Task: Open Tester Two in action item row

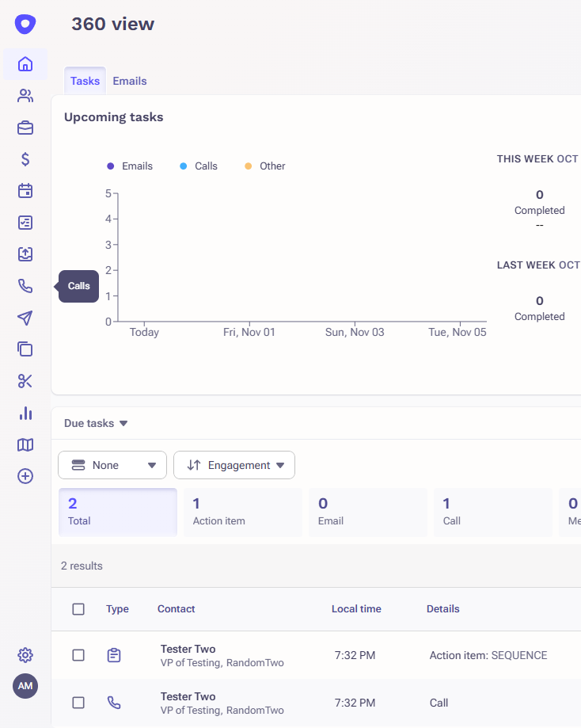Action: click(188, 649)
